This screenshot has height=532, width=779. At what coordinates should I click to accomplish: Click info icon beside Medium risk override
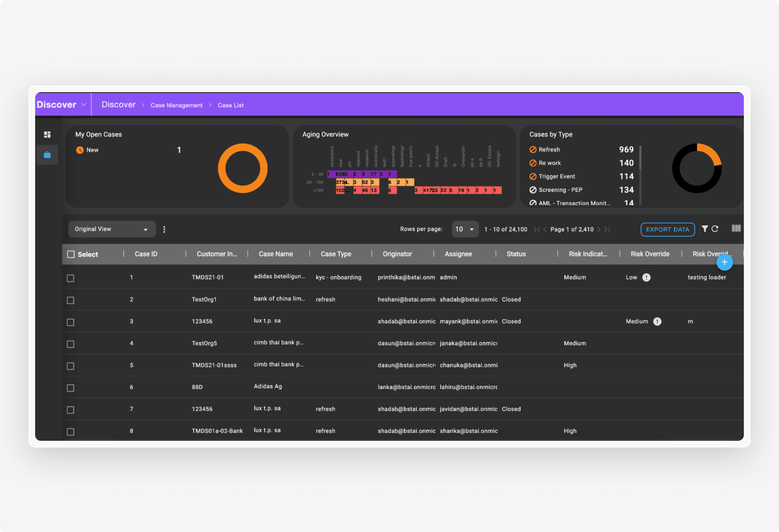point(657,322)
